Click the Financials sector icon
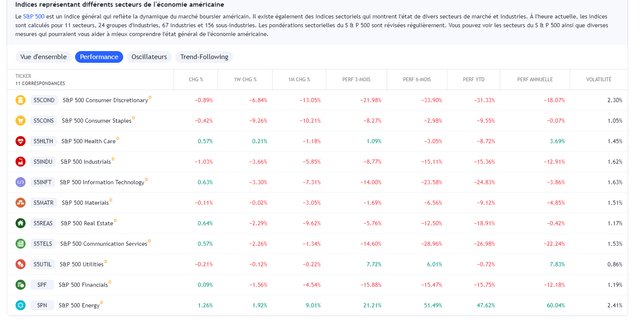644x327 pixels. (x=21, y=285)
